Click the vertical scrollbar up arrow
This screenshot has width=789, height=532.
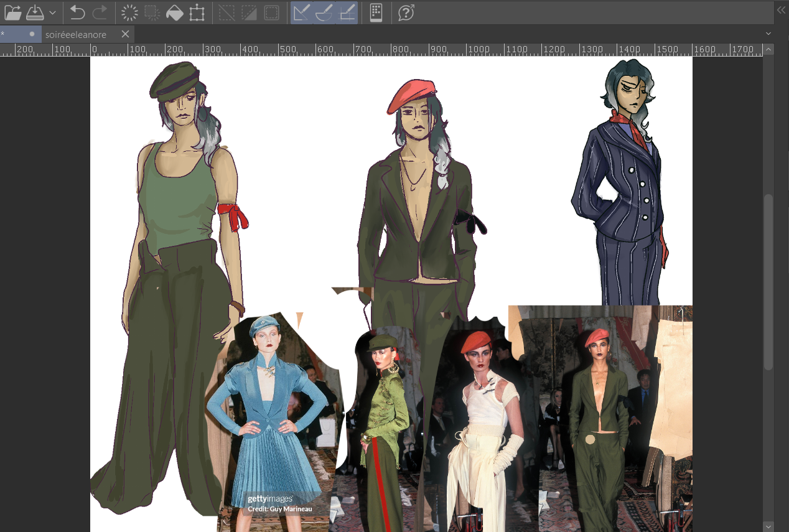(768, 50)
